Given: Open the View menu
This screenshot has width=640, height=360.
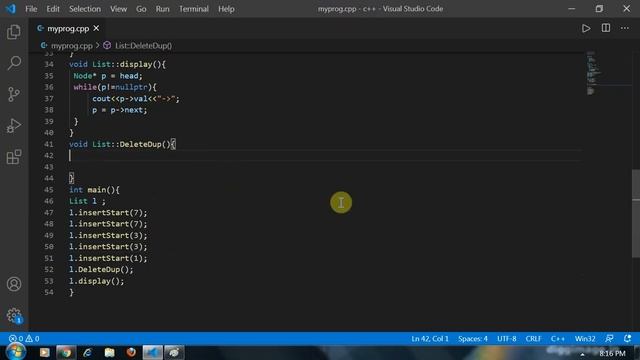Looking at the screenshot, I should point(118,9).
